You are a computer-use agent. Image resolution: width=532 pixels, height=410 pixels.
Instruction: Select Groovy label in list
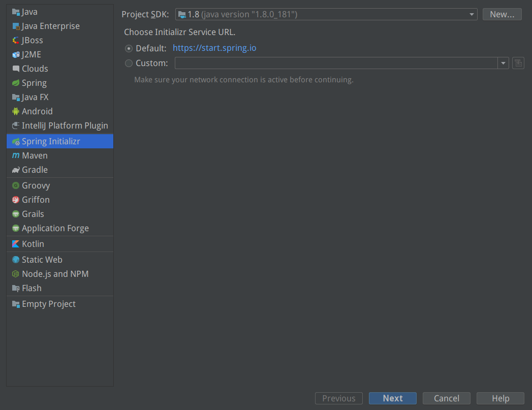coord(36,186)
